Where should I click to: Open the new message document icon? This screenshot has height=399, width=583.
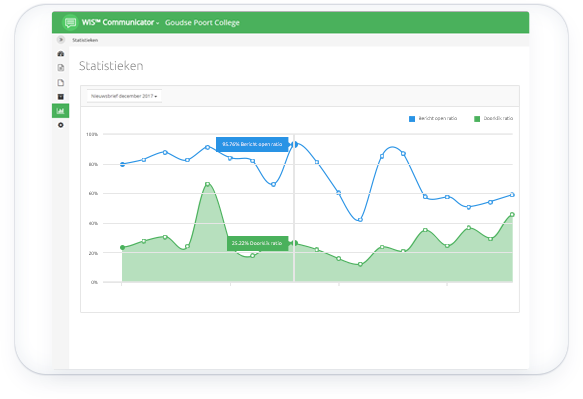tap(61, 68)
